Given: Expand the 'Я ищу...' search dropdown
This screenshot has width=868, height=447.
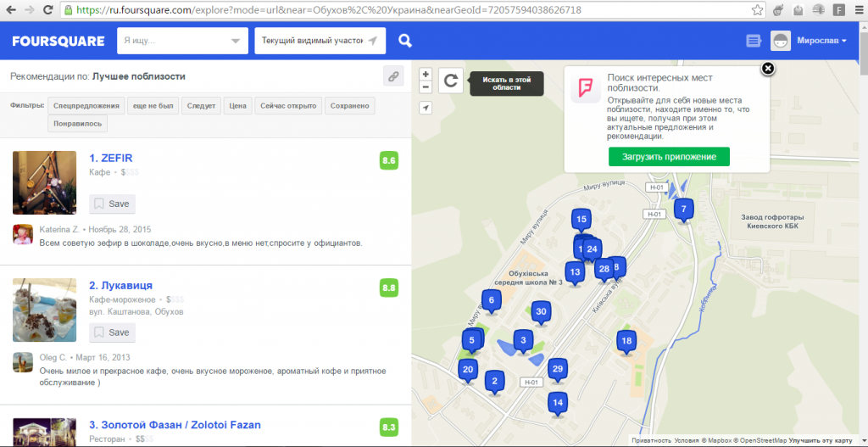Looking at the screenshot, I should [x=236, y=41].
